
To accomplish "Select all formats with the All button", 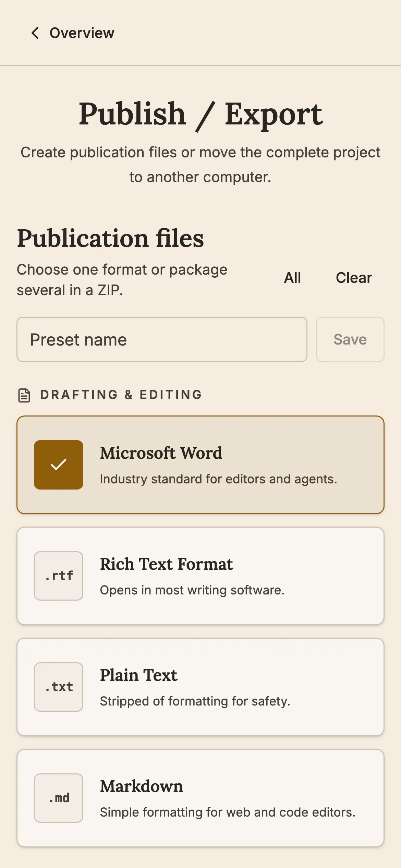I will pyautogui.click(x=292, y=278).
